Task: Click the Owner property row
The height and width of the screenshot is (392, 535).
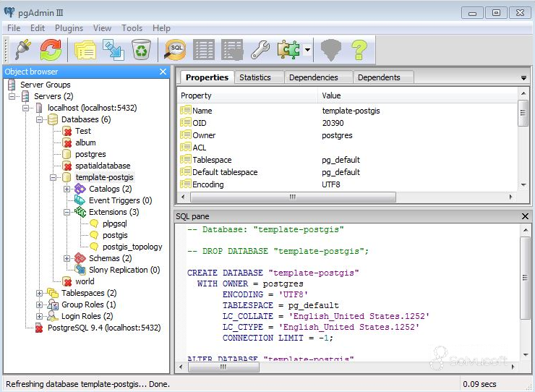Action: 346,135
